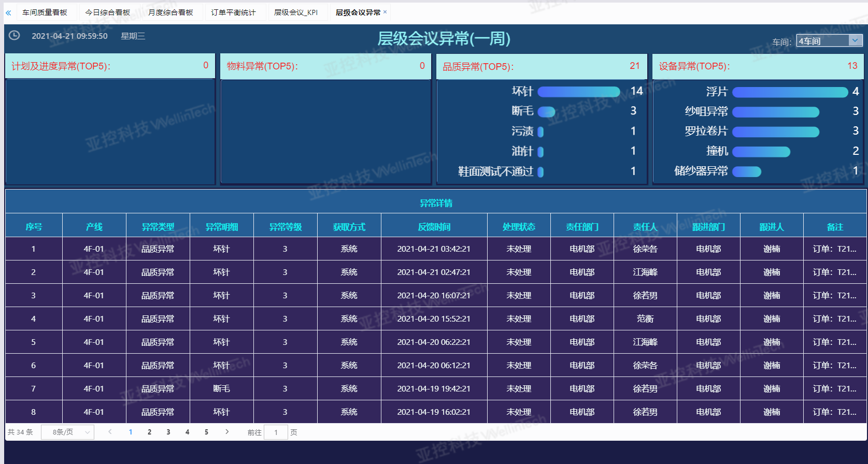
Task: Go to the next page arrow
Action: (227, 432)
